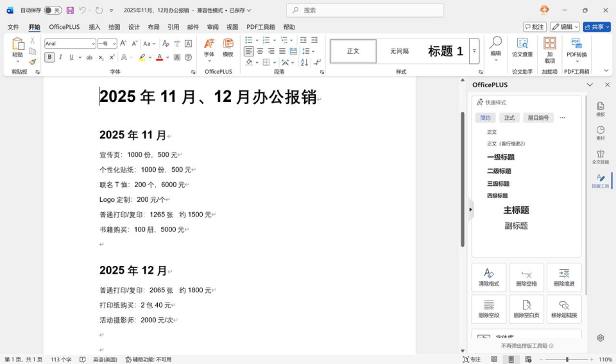
Task: Open the 全文排版 icon in the right sidebar
Action: click(x=601, y=156)
